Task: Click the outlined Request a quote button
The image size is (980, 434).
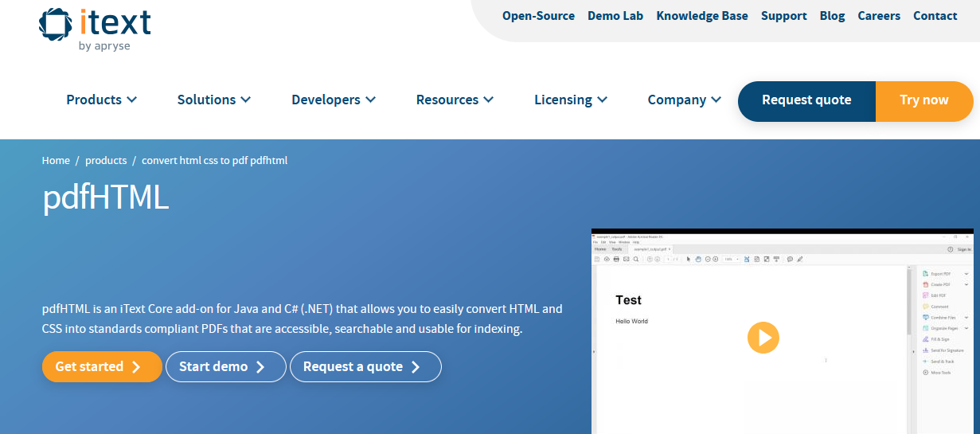Action: [365, 366]
